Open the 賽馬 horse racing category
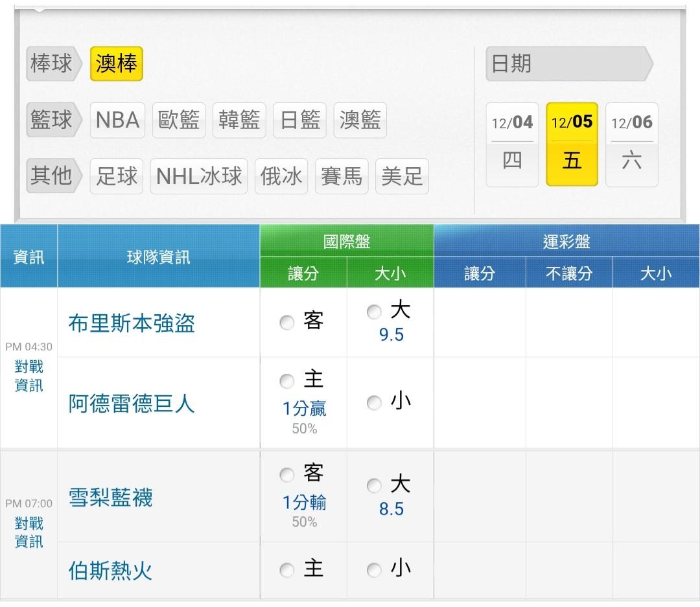700x607 pixels. (x=342, y=176)
